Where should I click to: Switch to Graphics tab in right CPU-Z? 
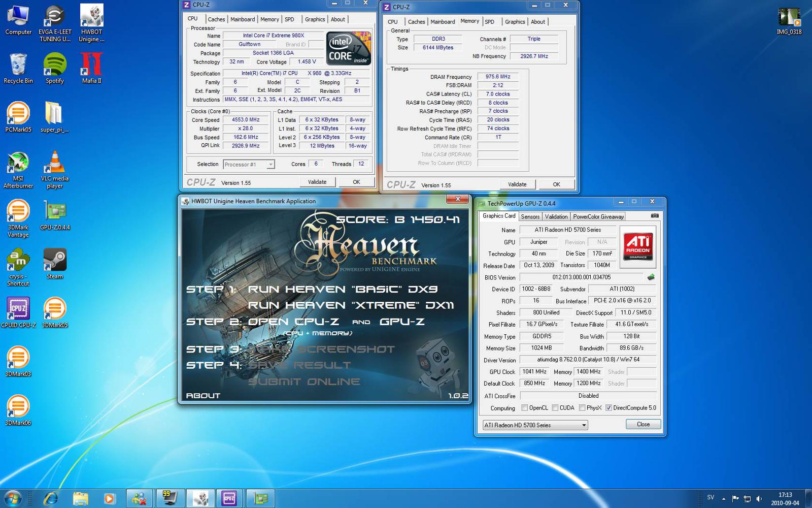coord(515,22)
